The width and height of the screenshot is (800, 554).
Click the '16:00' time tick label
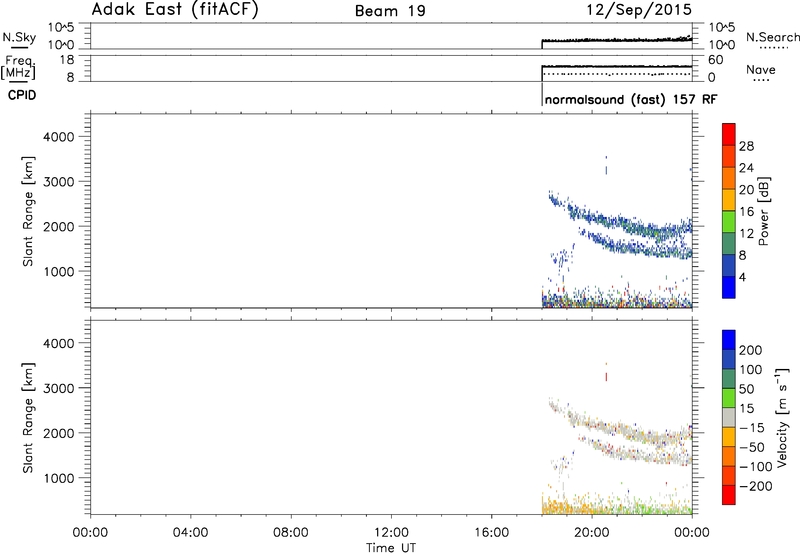[491, 533]
